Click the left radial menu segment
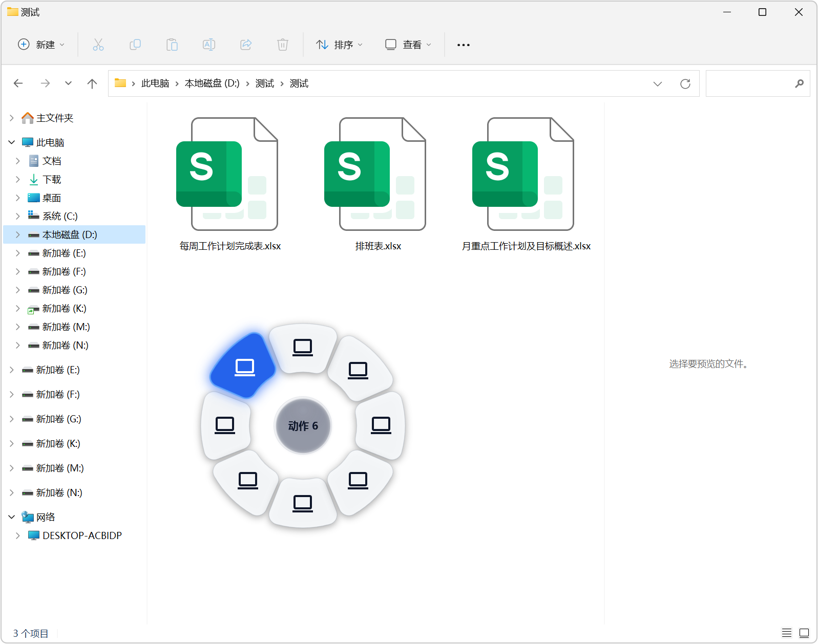818x644 pixels. coord(225,425)
